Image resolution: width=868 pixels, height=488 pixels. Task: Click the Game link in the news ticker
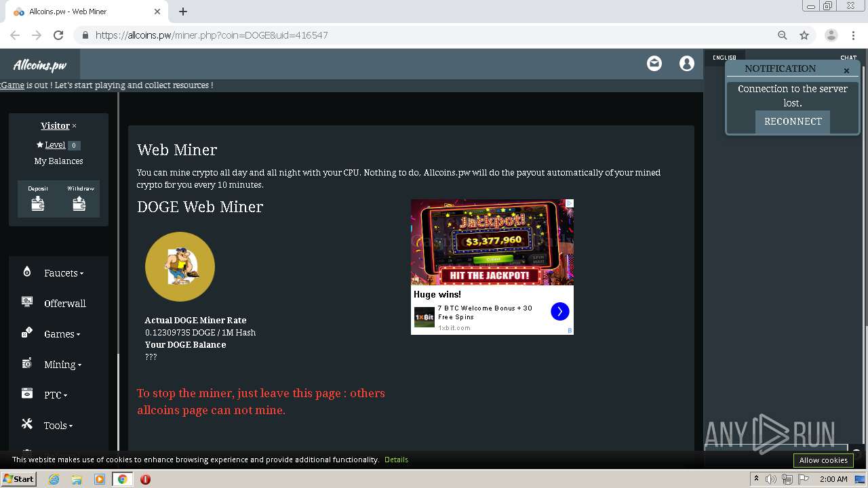tap(12, 85)
